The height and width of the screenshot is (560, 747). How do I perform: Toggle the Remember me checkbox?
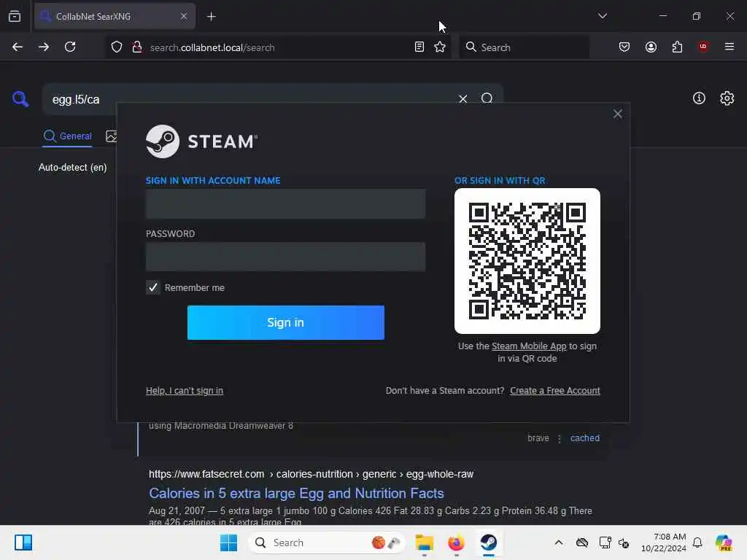point(153,287)
